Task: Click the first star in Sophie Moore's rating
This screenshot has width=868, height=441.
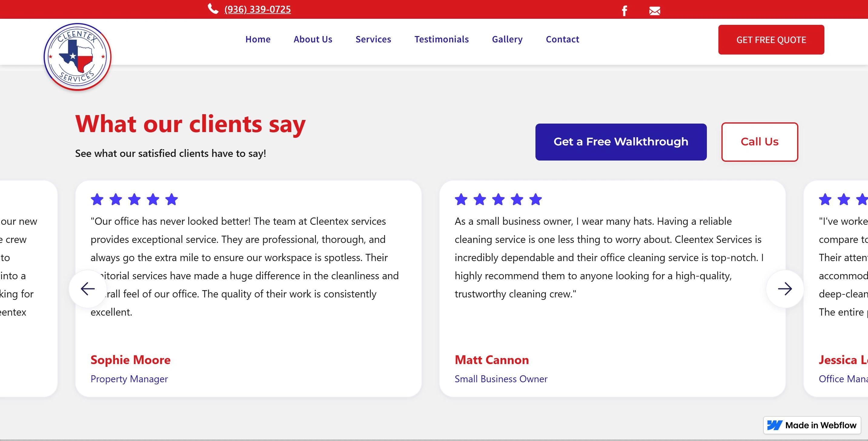Action: (97, 199)
